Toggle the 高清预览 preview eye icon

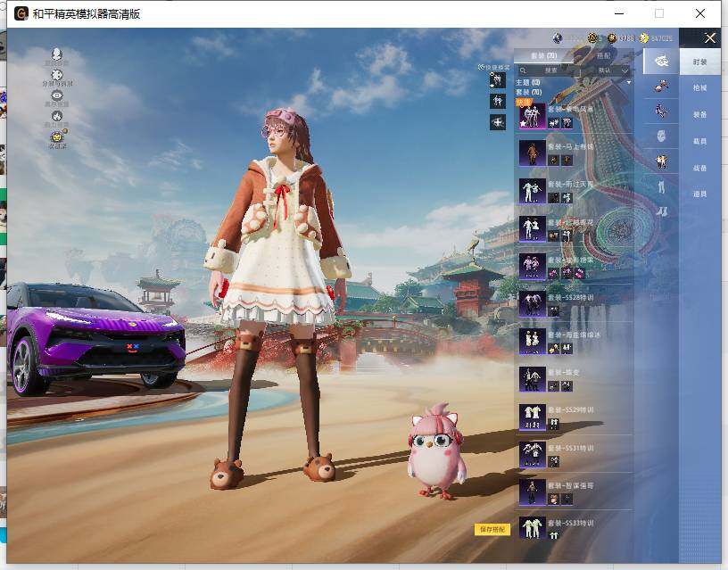(56, 95)
